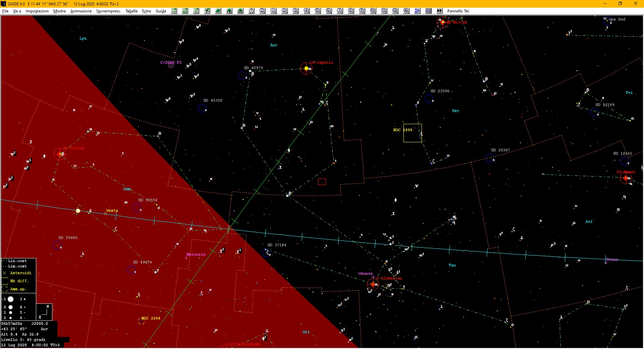Open the File menu
Screen dimensions: 644x349
pyautogui.click(x=5, y=11)
